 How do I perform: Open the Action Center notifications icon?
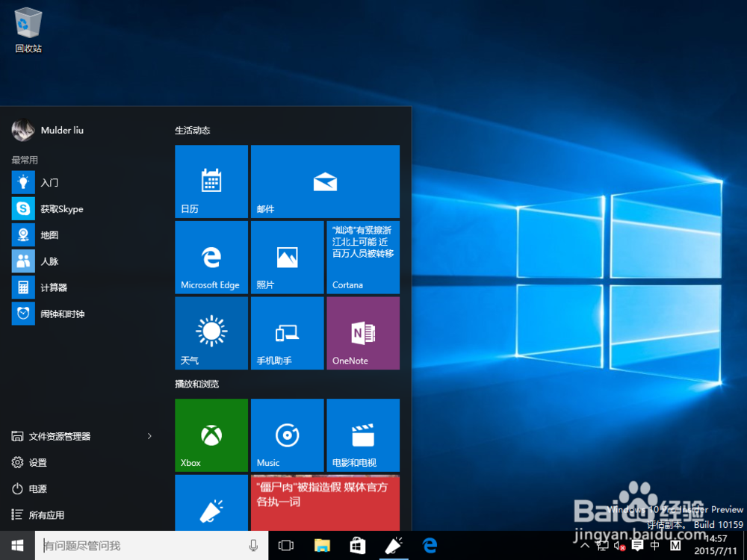pos(637,546)
